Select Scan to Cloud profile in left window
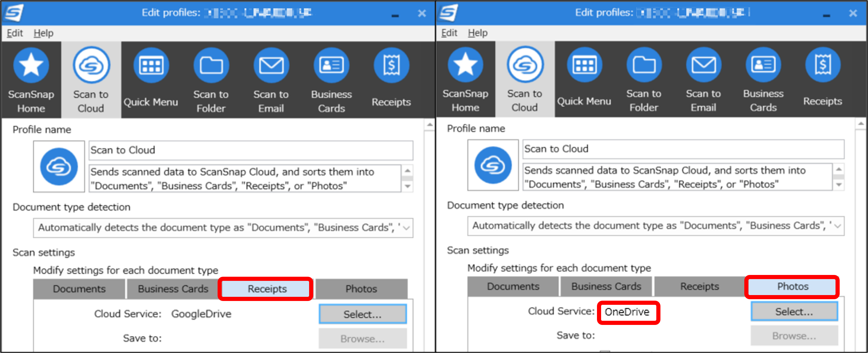This screenshot has width=868, height=353. tap(91, 80)
